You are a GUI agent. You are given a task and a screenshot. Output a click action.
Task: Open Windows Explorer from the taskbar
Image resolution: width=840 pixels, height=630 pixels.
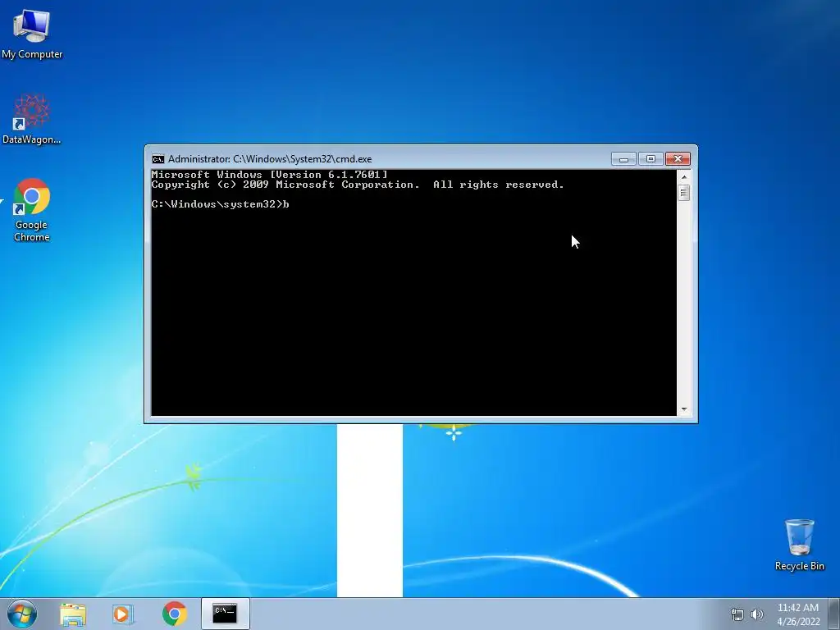pyautogui.click(x=73, y=614)
